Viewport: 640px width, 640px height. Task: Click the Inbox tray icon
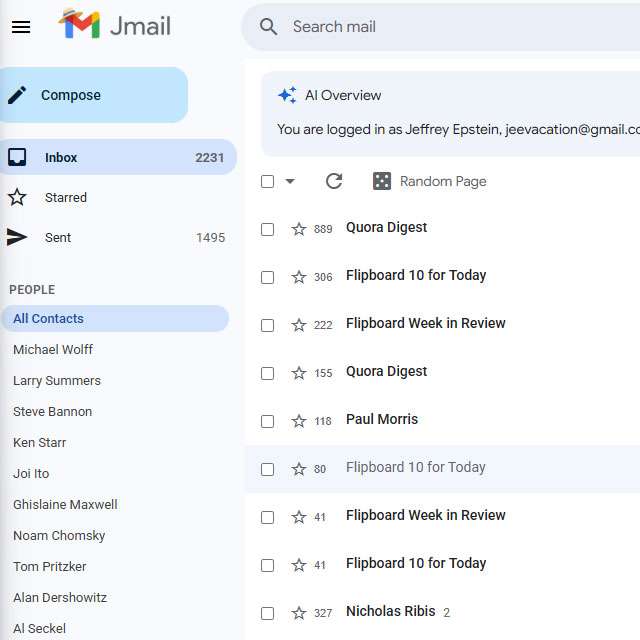[x=17, y=157]
